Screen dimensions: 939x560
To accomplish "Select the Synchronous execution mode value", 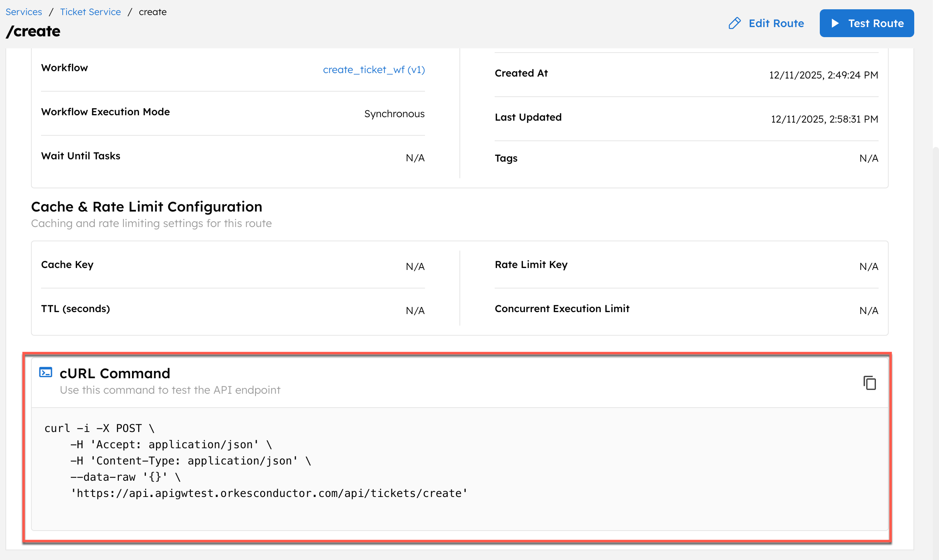I will click(394, 114).
